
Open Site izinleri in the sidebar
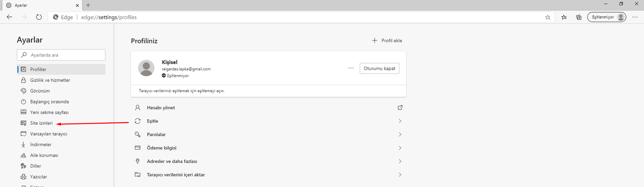[41, 123]
